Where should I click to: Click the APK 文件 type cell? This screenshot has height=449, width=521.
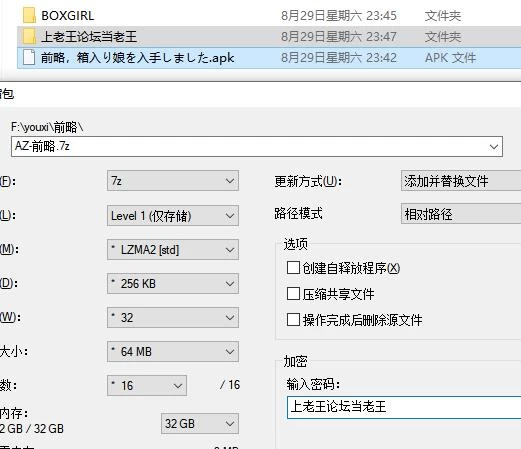click(450, 58)
